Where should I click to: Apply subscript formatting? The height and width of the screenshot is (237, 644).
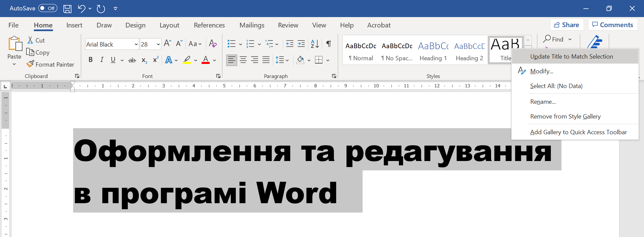click(x=144, y=60)
